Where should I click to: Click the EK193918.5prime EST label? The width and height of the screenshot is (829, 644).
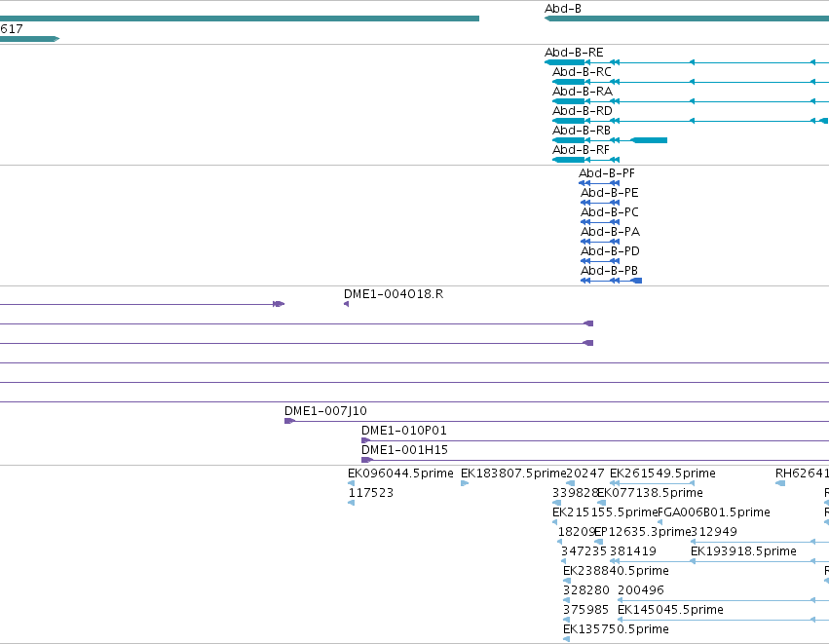743,552
